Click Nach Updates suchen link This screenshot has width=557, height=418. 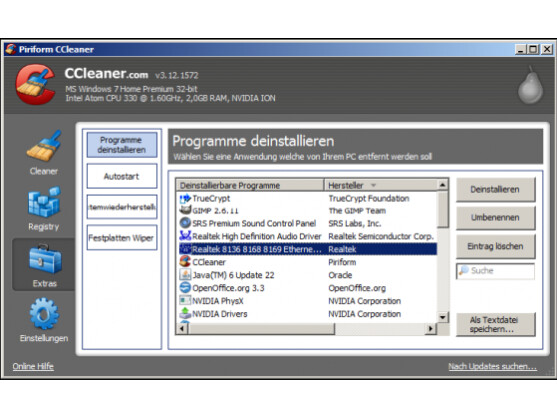pyautogui.click(x=492, y=366)
